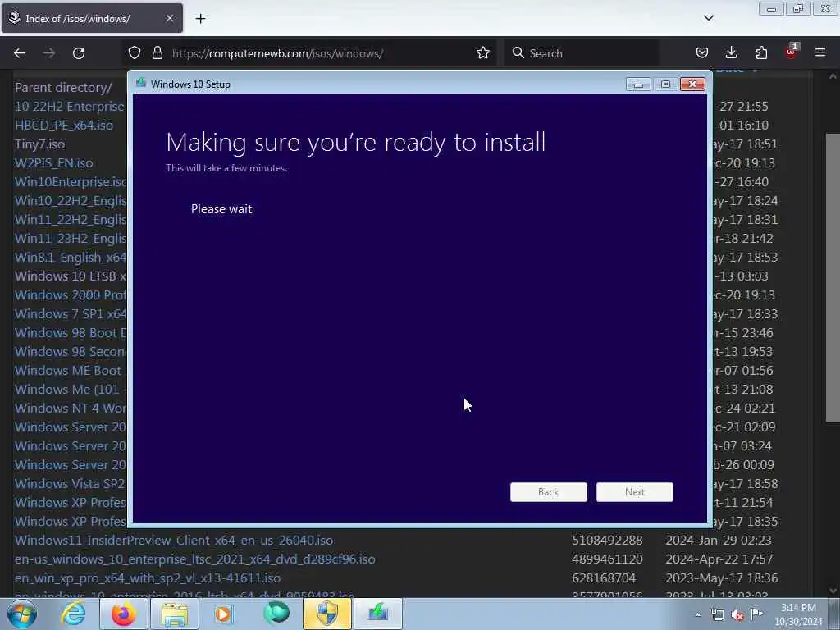Expand the list all tabs chevron
The height and width of the screenshot is (630, 840).
click(x=708, y=18)
